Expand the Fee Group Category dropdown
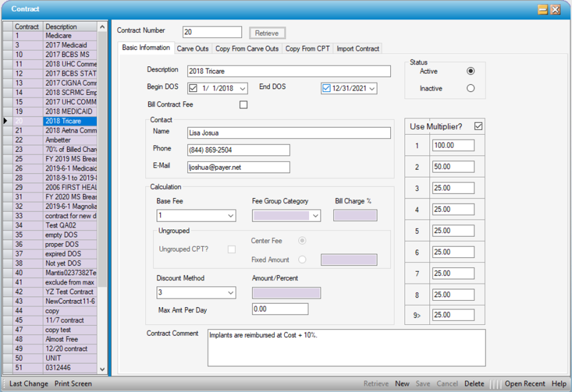Image resolution: width=572 pixels, height=392 pixels. click(315, 216)
